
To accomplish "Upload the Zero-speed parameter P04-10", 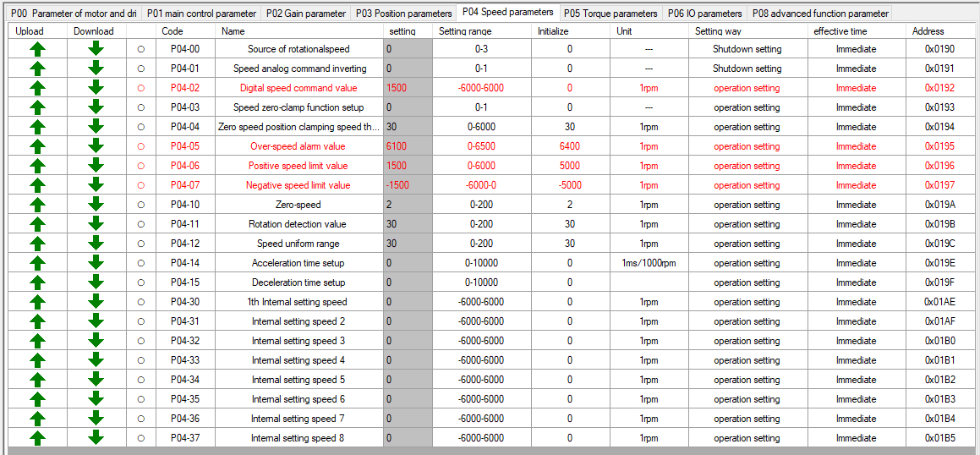I will click(37, 205).
